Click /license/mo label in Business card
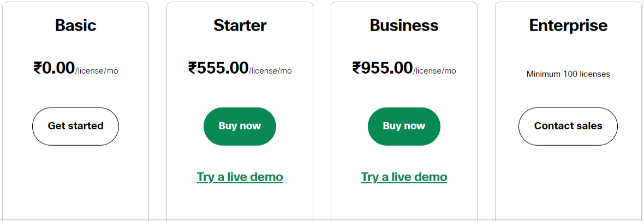This screenshot has width=644, height=221. pyautogui.click(x=434, y=70)
